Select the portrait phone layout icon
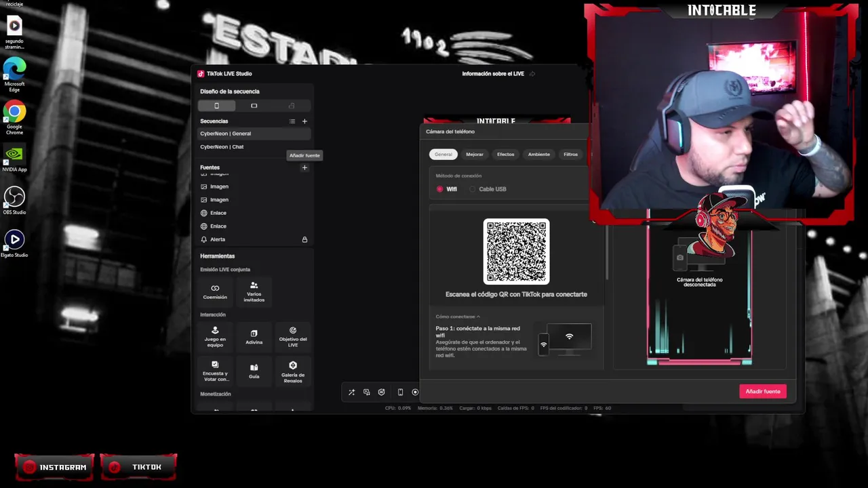 (x=216, y=106)
